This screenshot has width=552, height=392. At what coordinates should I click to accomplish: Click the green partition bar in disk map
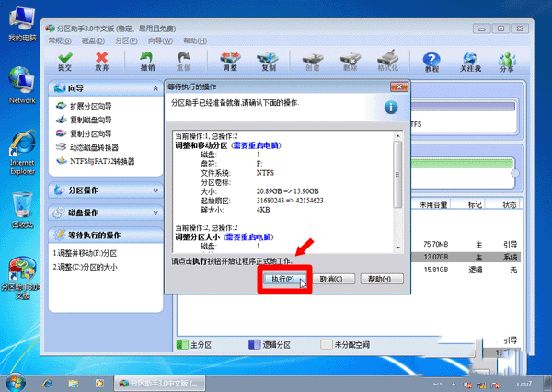462,164
